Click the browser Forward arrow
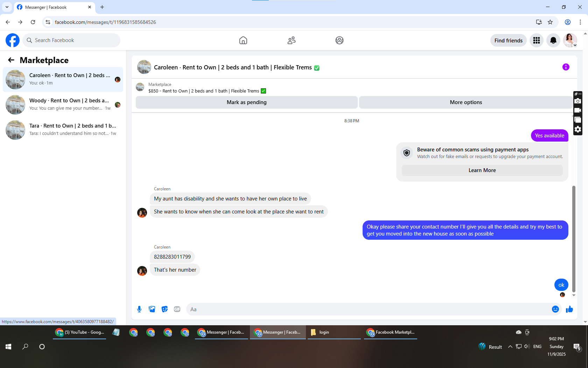Viewport: 588px width, 368px height. coord(20,22)
